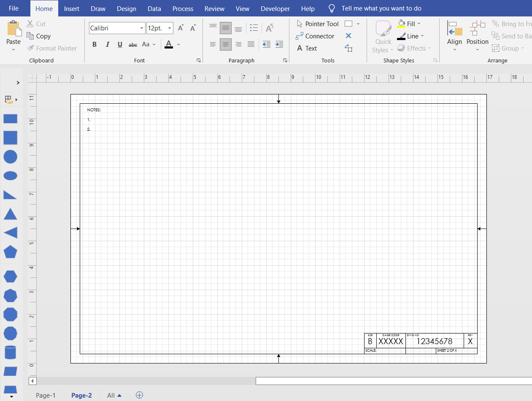Apply Quick Styles to selection
Image resolution: width=532 pixels, height=401 pixels.
click(x=382, y=36)
